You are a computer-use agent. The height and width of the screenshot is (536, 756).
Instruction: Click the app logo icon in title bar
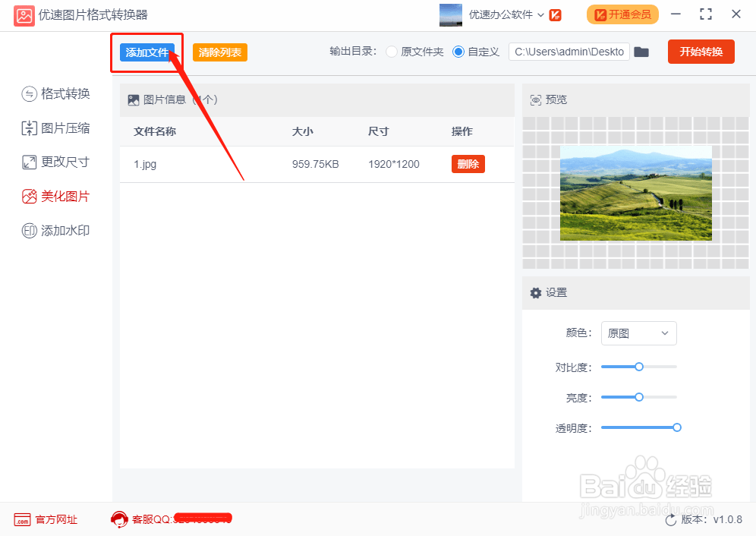coord(24,15)
